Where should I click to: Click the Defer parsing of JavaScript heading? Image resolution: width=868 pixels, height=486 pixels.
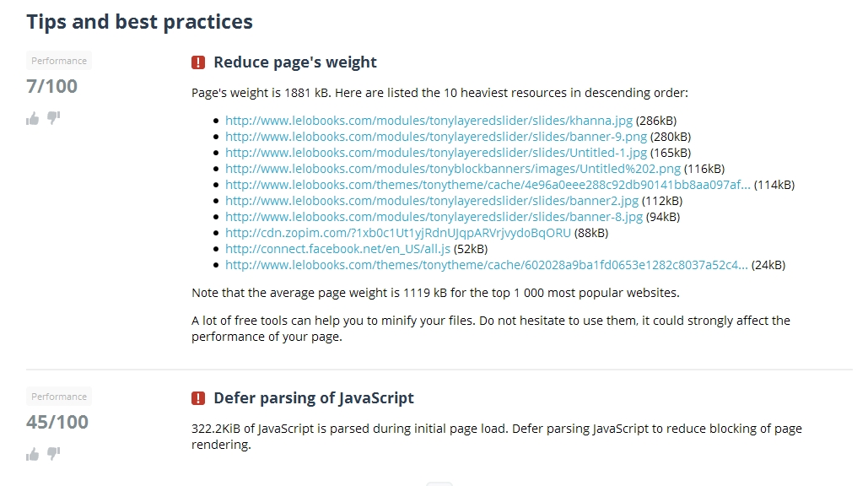tap(314, 398)
